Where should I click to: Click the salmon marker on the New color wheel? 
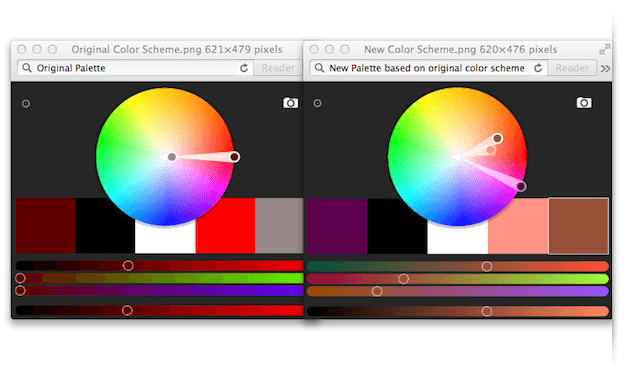[491, 150]
